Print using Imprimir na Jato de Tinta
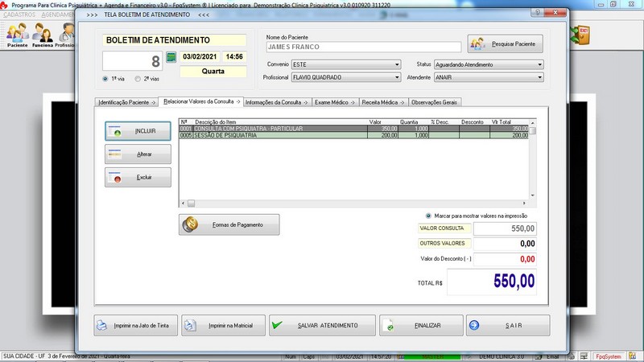644x362 pixels. (134, 326)
